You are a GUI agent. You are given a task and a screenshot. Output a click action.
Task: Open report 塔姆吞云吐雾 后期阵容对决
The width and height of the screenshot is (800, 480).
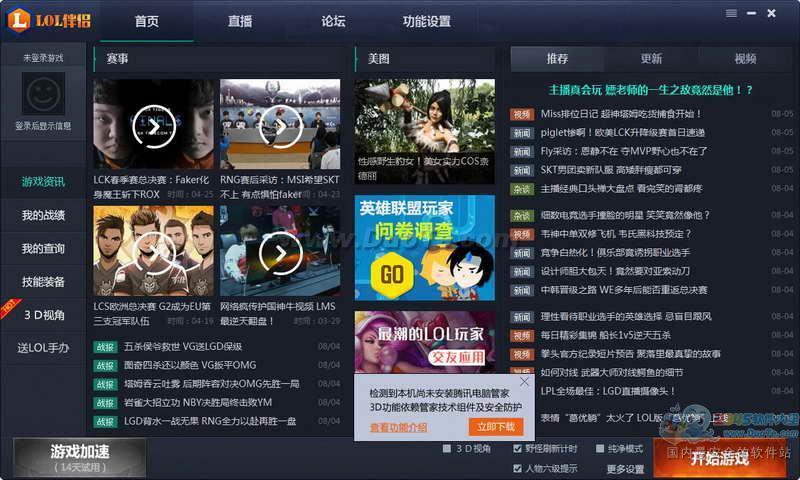(212, 384)
